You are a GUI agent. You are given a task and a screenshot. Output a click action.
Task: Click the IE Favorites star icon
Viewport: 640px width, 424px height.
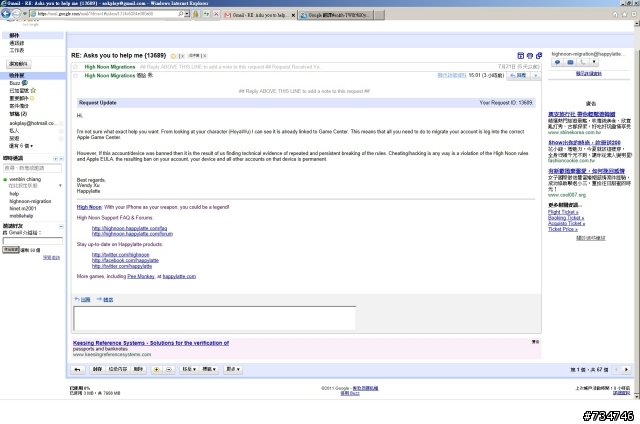click(624, 14)
